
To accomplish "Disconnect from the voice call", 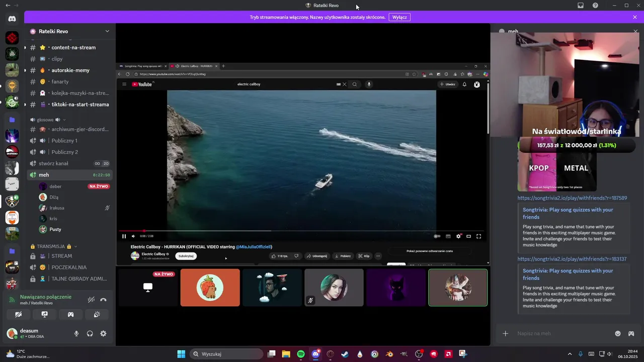I will coord(103,300).
